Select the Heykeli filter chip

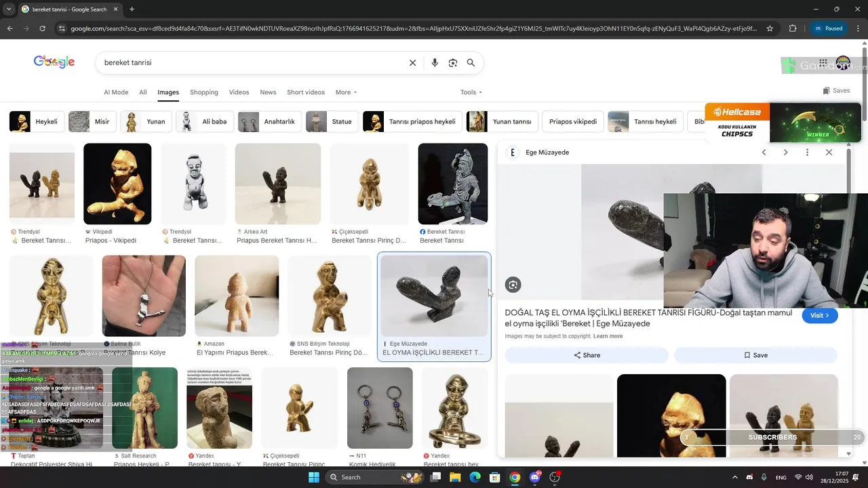click(x=37, y=122)
